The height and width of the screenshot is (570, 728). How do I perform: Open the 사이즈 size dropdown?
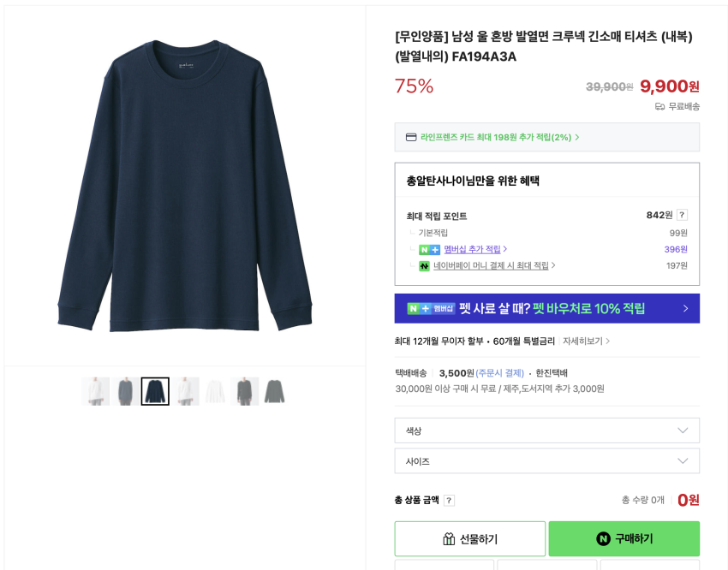tap(546, 461)
